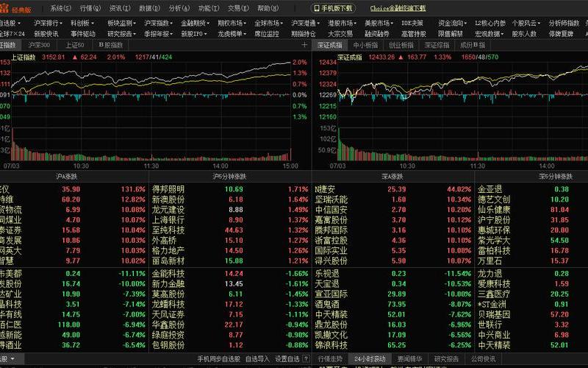The width and height of the screenshot is (588, 368).
Task: Select the 坚瑞沃能 stock row
Action: click(393, 199)
